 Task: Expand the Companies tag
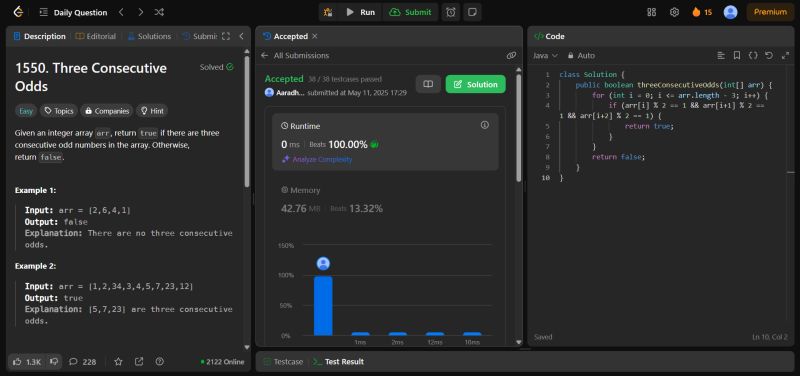pyautogui.click(x=107, y=111)
